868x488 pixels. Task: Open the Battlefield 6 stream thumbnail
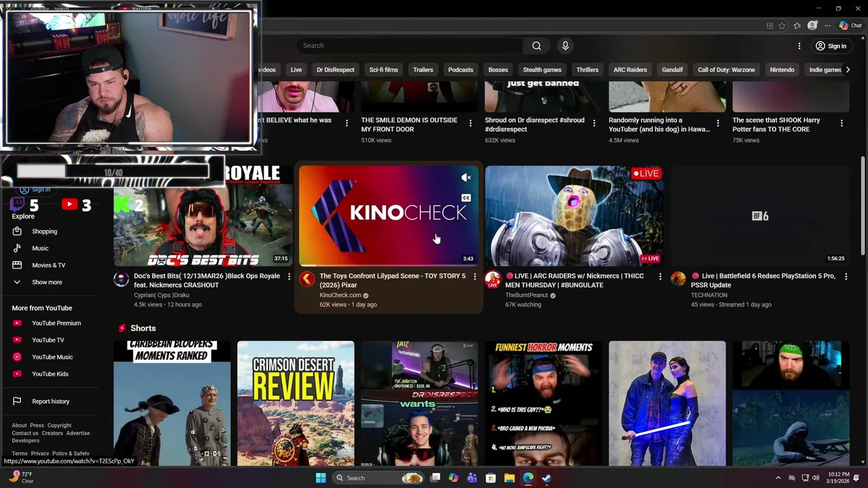coord(759,216)
